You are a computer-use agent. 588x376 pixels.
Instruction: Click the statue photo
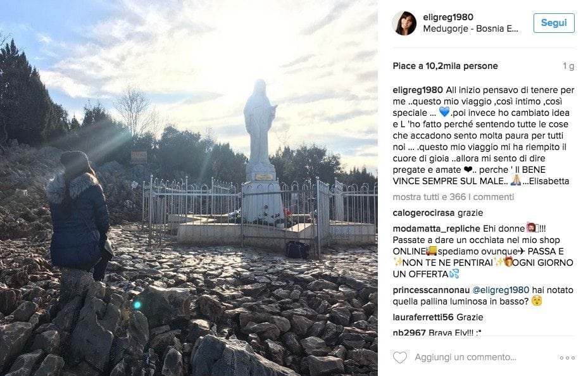click(189, 188)
